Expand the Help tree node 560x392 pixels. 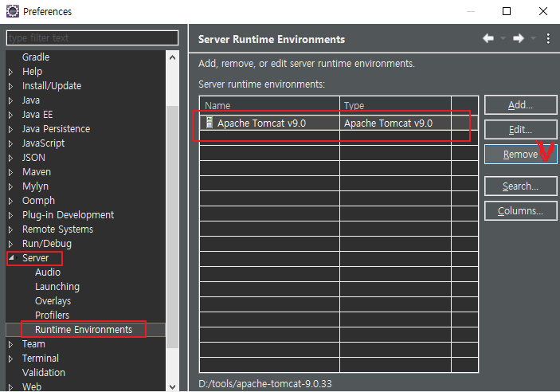pos(10,72)
